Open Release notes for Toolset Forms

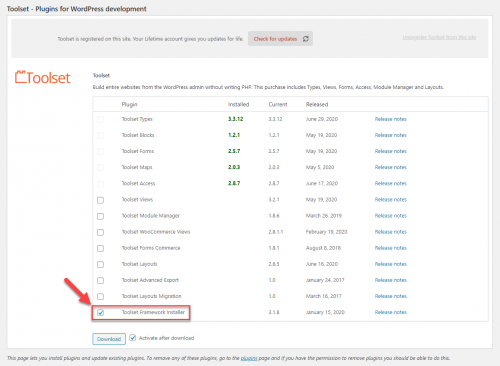coord(391,151)
